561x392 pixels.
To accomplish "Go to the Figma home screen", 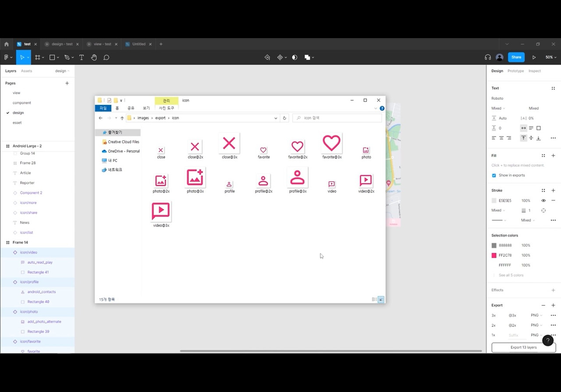I will [x=6, y=44].
